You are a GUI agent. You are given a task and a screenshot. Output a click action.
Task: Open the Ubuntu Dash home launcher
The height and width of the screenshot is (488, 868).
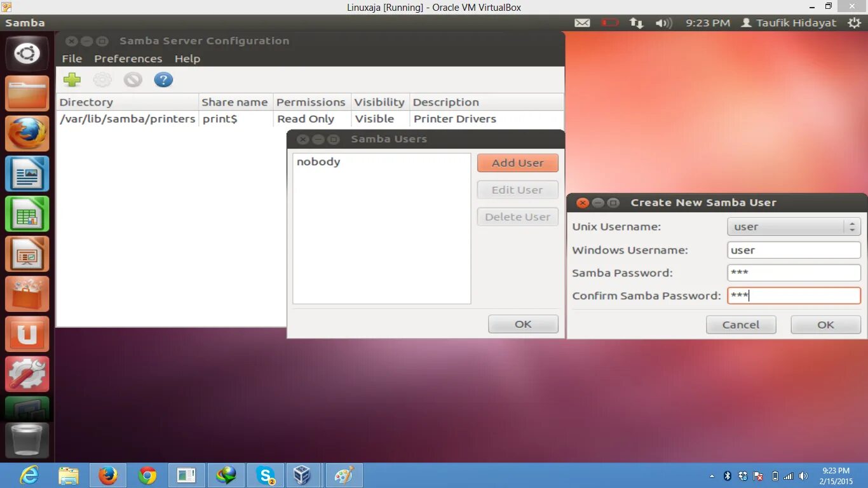coord(27,53)
